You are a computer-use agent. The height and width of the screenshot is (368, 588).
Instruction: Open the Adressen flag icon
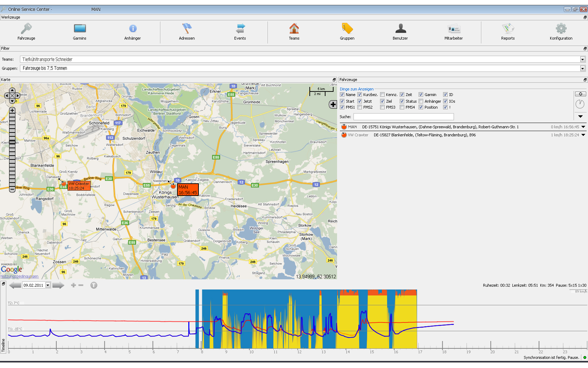(187, 28)
